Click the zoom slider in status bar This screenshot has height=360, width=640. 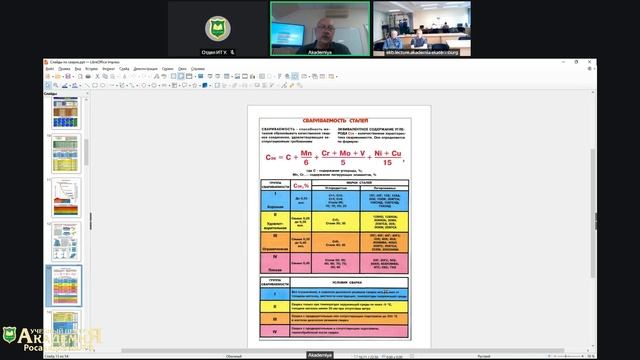[x=566, y=356]
